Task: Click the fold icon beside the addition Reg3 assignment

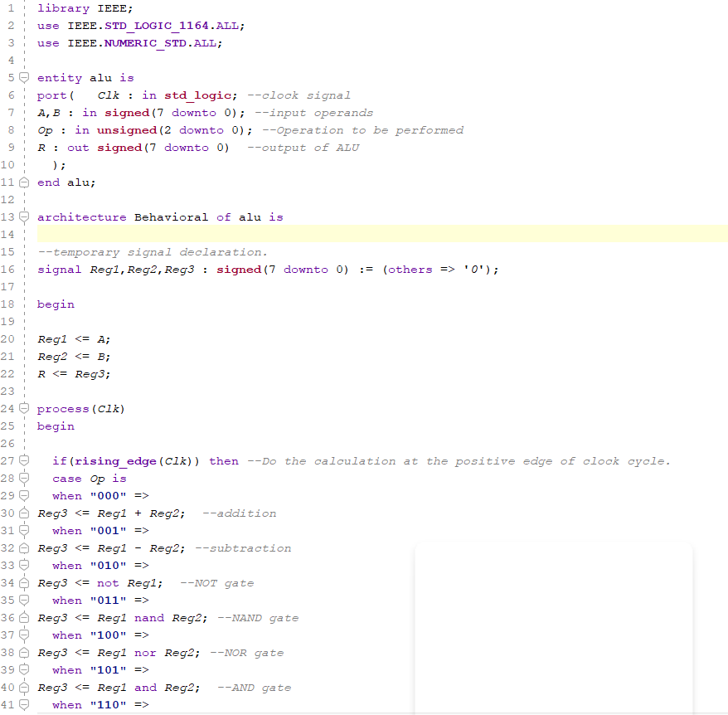Action: point(23,513)
